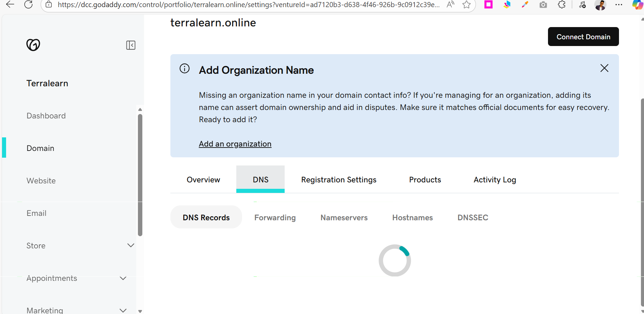
Task: Open the Add an organization link
Action: tap(235, 144)
